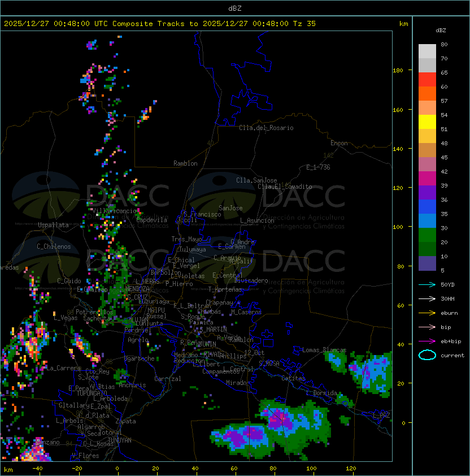Image resolution: width=470 pixels, height=476 pixels.
Task: Click the 'Uspallata' map label
Action: coord(53,225)
